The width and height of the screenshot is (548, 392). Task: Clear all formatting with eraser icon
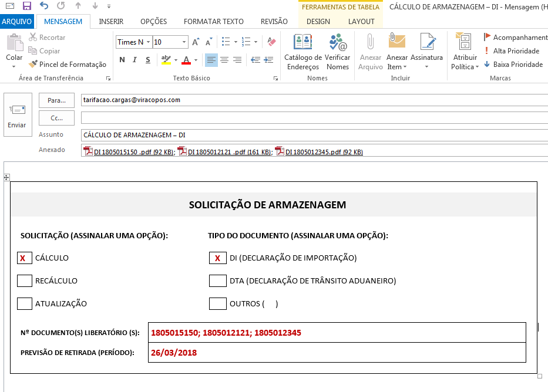pos(271,42)
